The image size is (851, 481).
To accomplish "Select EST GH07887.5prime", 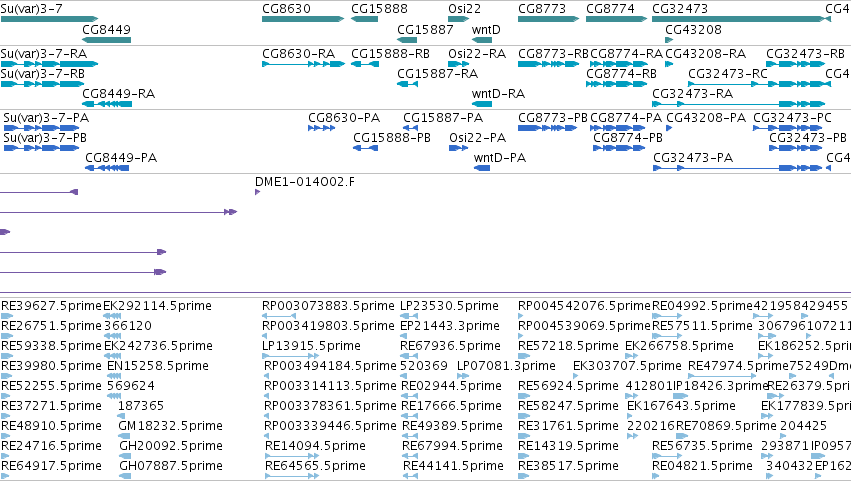I will pos(171,466).
